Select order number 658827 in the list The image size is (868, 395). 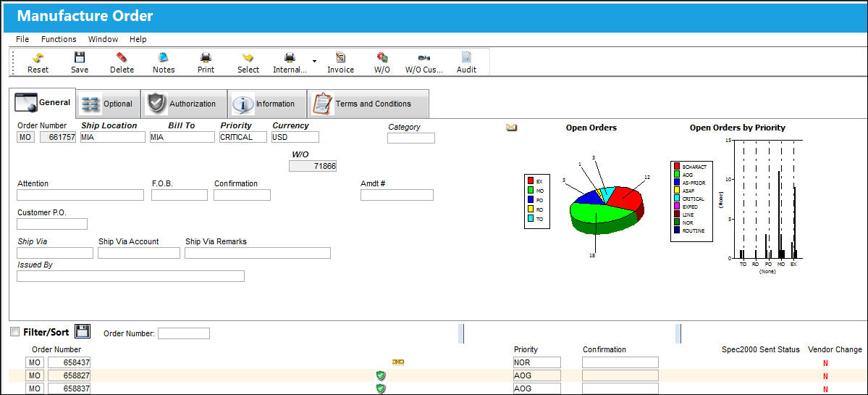(69, 375)
